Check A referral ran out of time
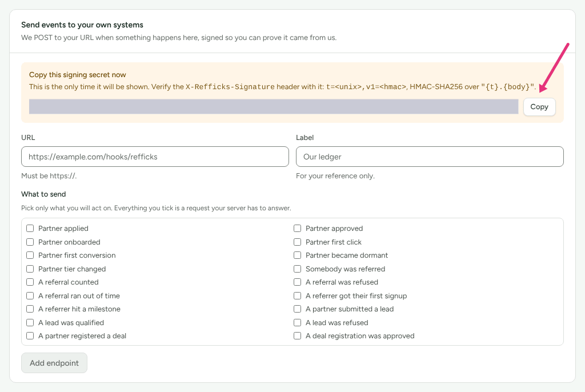This screenshot has width=585, height=392. coord(30,295)
